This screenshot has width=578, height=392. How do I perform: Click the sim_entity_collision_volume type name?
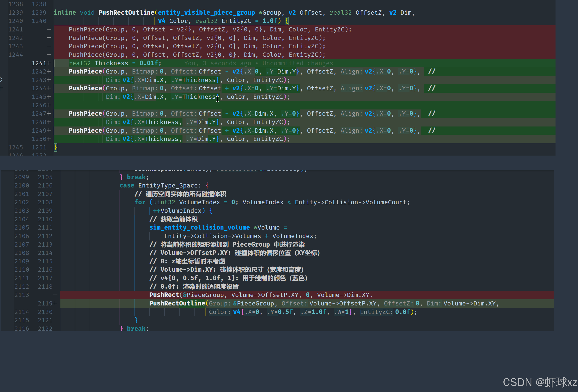coord(200,227)
